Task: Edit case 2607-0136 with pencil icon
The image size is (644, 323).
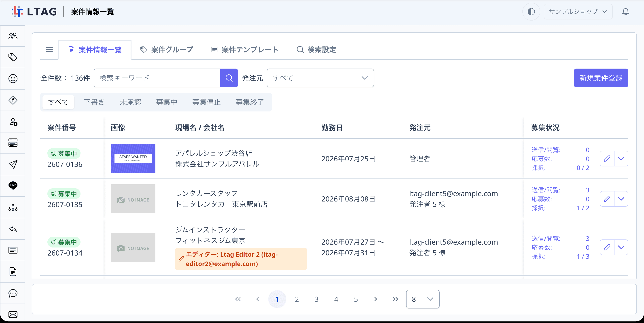Action: coord(607,159)
